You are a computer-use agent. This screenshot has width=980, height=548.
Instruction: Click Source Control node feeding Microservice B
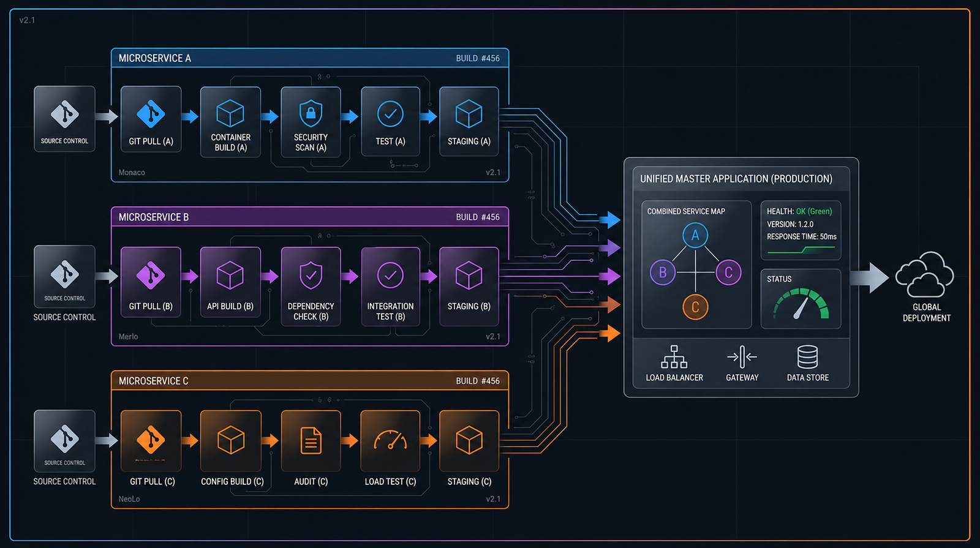coord(64,277)
